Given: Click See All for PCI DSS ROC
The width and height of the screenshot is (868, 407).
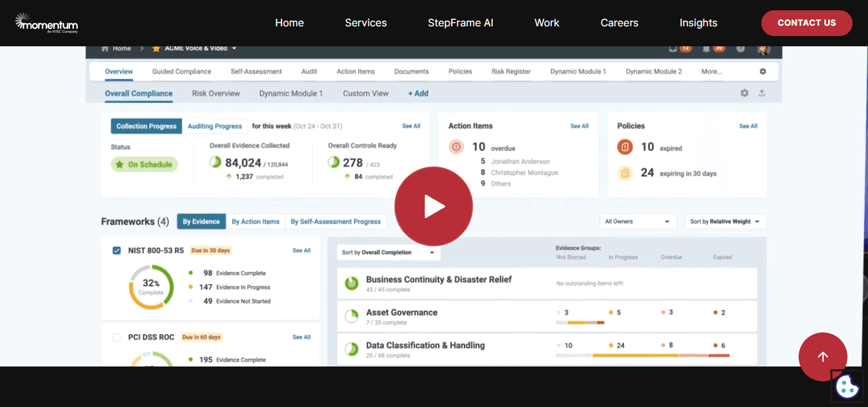Looking at the screenshot, I should pos(302,337).
